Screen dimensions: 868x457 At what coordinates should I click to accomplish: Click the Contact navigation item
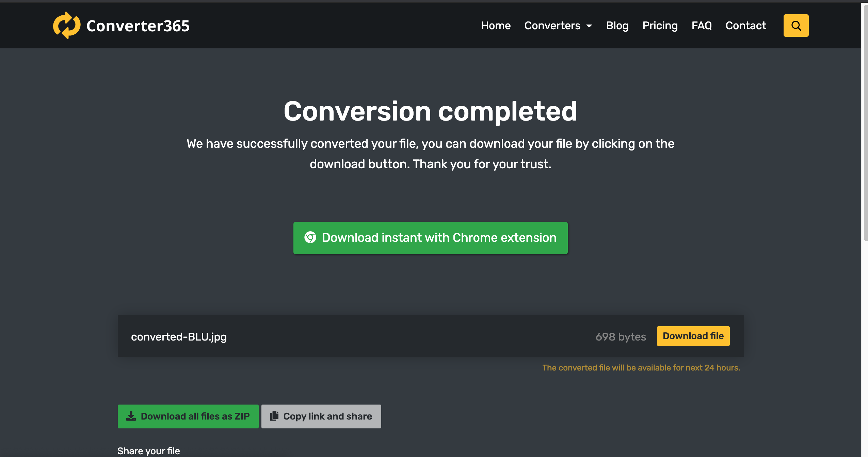746,25
